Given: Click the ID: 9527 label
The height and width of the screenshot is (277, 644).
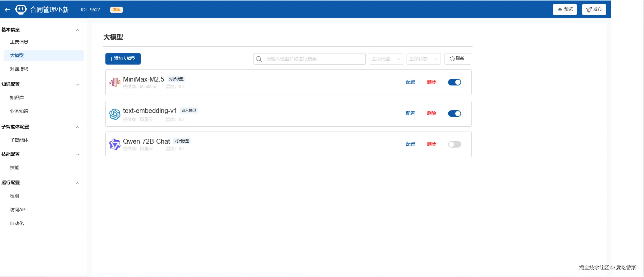Looking at the screenshot, I should pos(90,10).
